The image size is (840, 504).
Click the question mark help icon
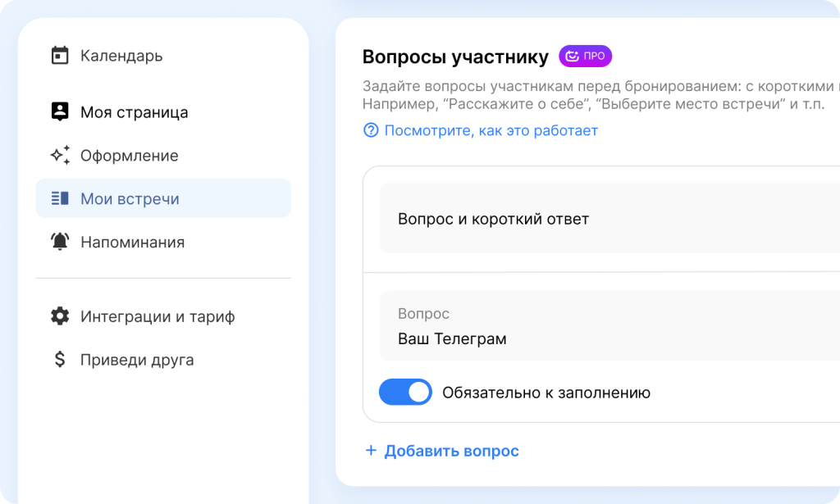[x=371, y=130]
